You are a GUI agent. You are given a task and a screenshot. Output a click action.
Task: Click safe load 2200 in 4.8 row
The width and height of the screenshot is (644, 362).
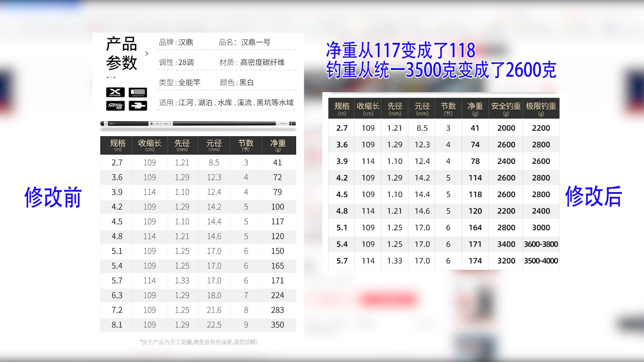(x=506, y=211)
